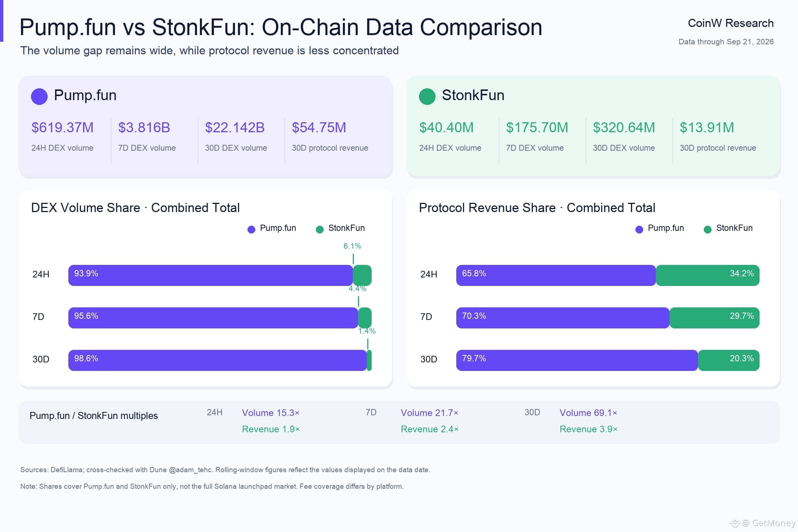The image size is (798, 532).
Task: Click the green StonkFun header circle icon
Action: tap(427, 96)
